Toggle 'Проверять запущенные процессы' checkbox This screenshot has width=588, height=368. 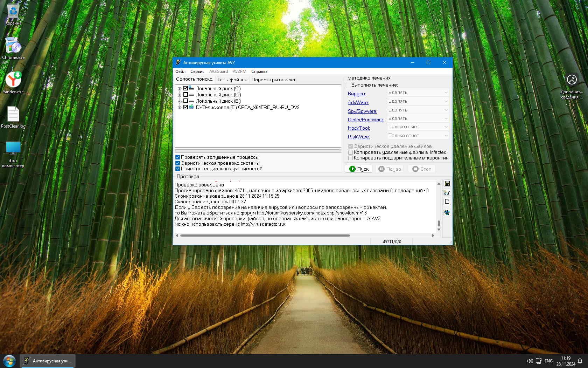(x=177, y=157)
